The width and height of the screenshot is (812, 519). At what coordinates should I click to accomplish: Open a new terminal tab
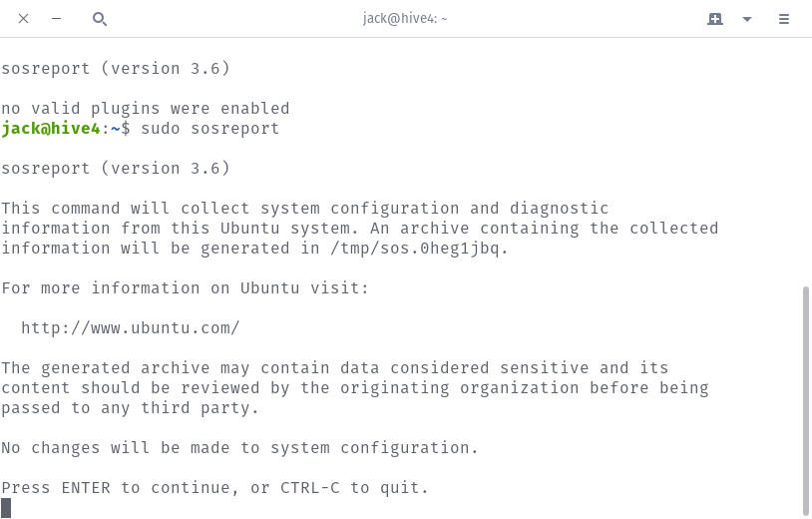714,19
